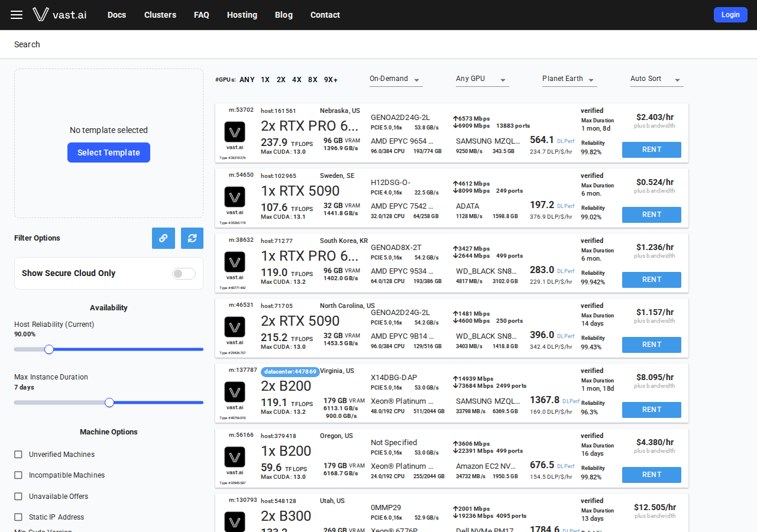Reset filters with the refresh icon button

(x=192, y=238)
